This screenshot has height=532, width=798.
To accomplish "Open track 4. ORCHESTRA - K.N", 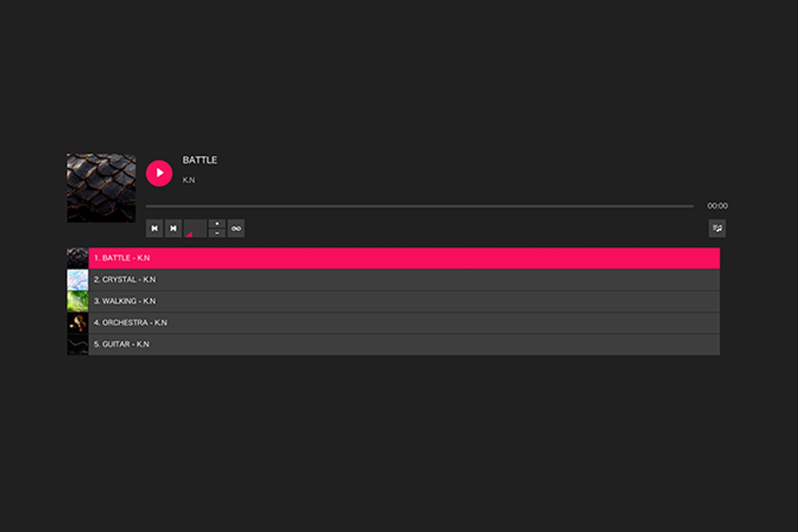I will [404, 323].
